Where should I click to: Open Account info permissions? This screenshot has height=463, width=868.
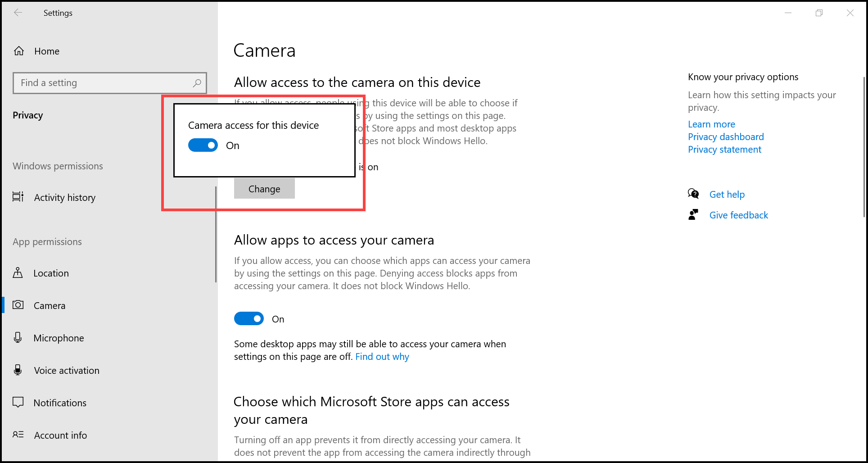pos(60,435)
